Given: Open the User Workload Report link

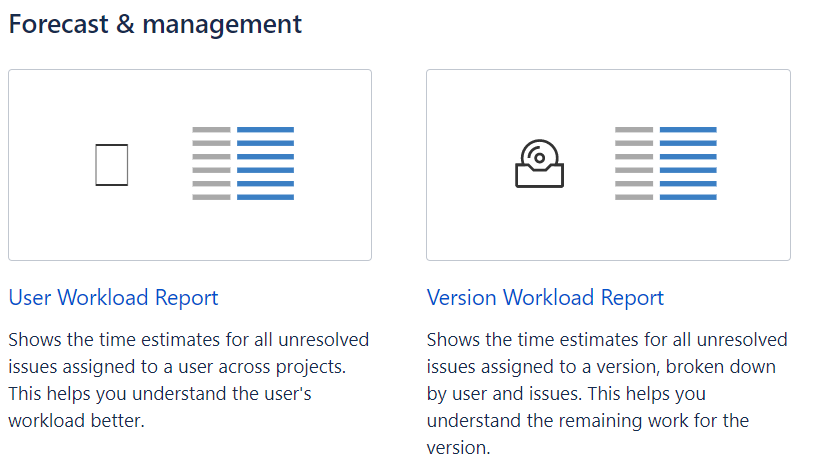Looking at the screenshot, I should [113, 297].
